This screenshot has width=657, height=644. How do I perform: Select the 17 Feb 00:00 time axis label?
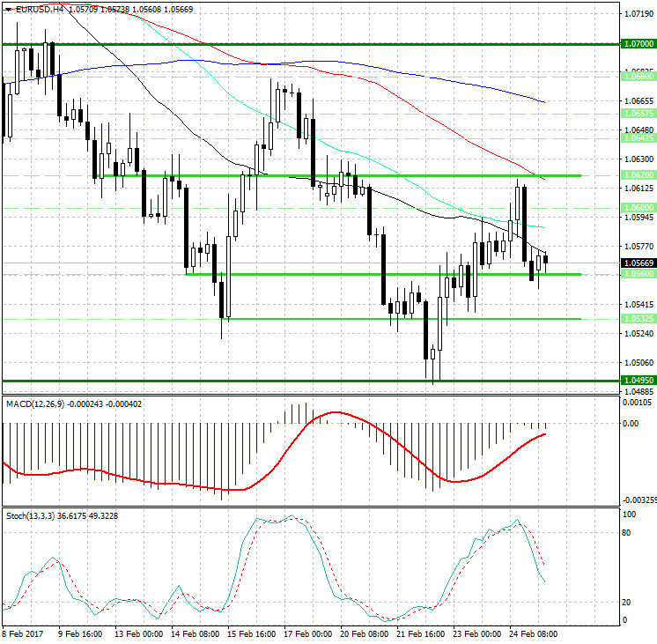[308, 633]
